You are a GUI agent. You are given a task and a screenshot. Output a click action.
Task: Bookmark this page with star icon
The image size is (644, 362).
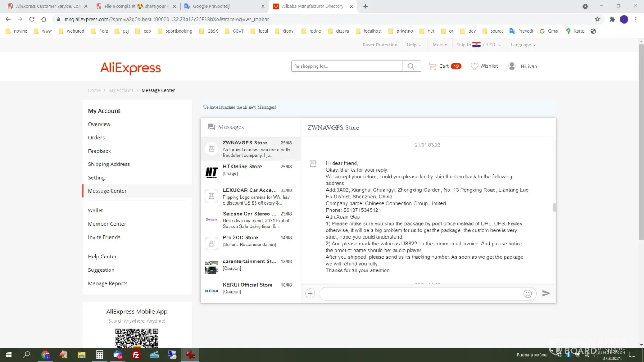[597, 19]
